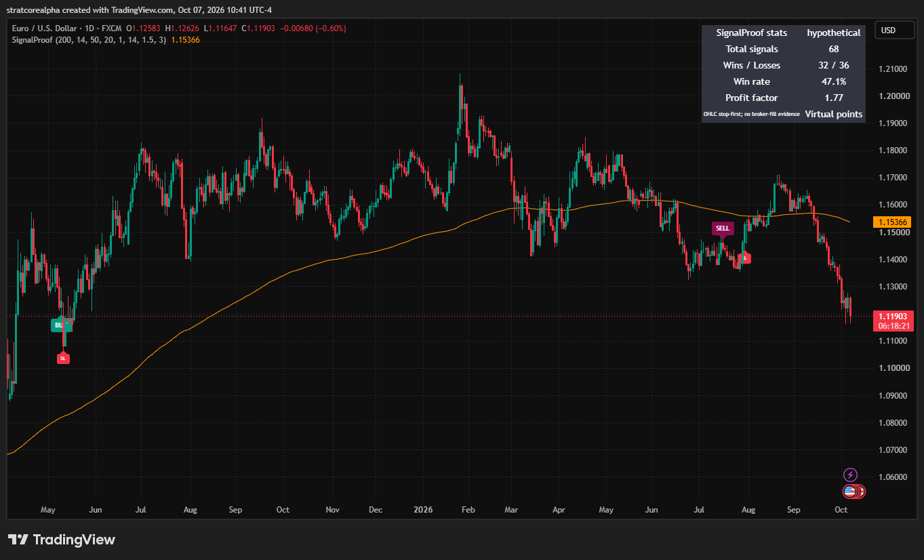
Task: Click the "32 / 36" wins/losses value
Action: [834, 65]
